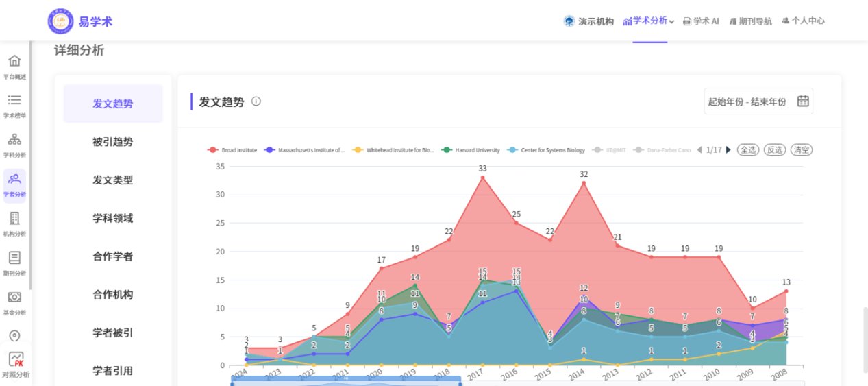Click the 详细分析 section heading
The width and height of the screenshot is (868, 386).
[x=79, y=50]
